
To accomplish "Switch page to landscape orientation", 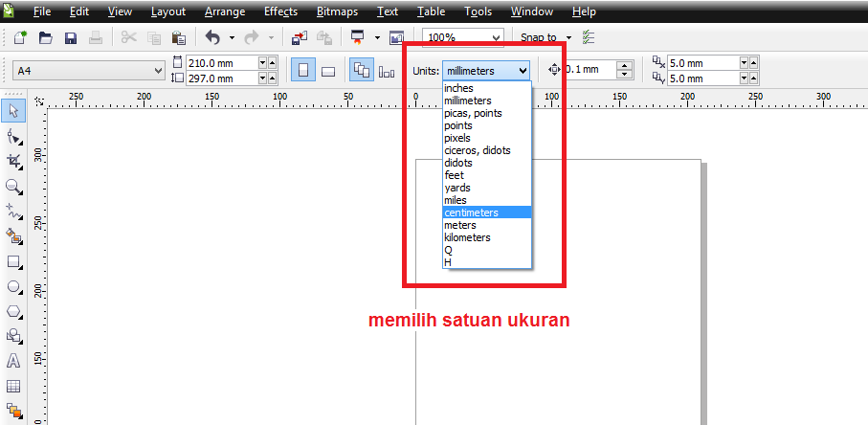I will click(x=327, y=71).
